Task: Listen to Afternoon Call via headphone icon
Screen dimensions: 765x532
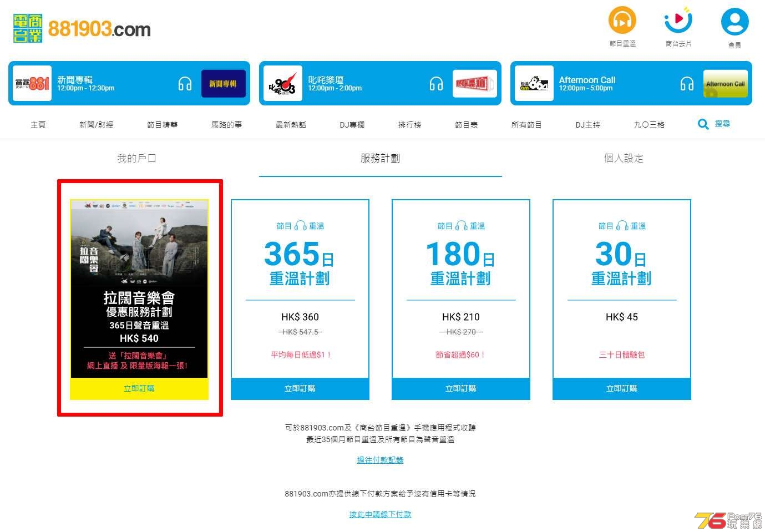Action: [687, 84]
